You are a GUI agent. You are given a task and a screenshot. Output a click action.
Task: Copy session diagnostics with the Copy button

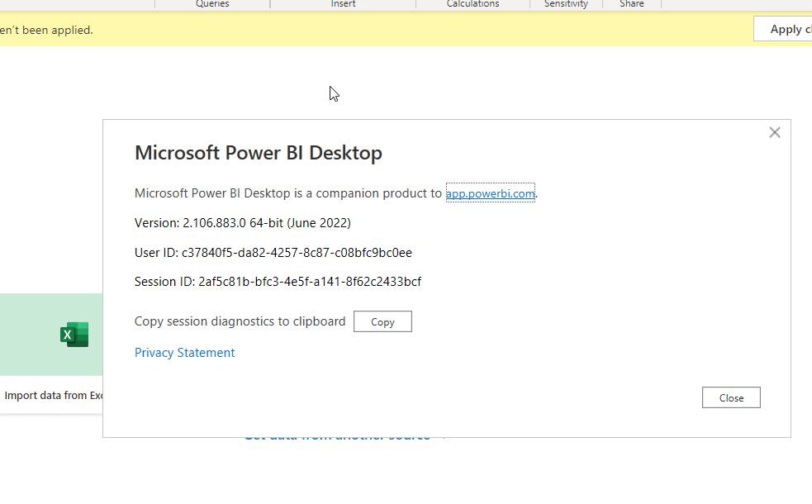tap(382, 321)
